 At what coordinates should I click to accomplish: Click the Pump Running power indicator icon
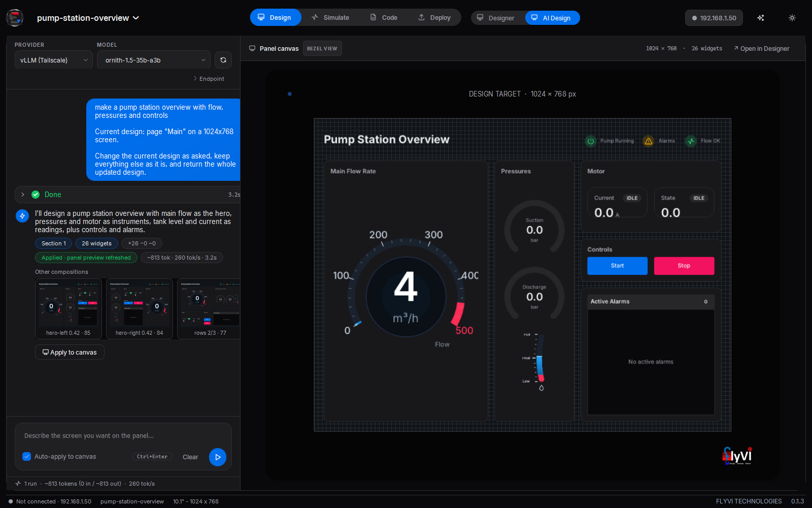(591, 141)
